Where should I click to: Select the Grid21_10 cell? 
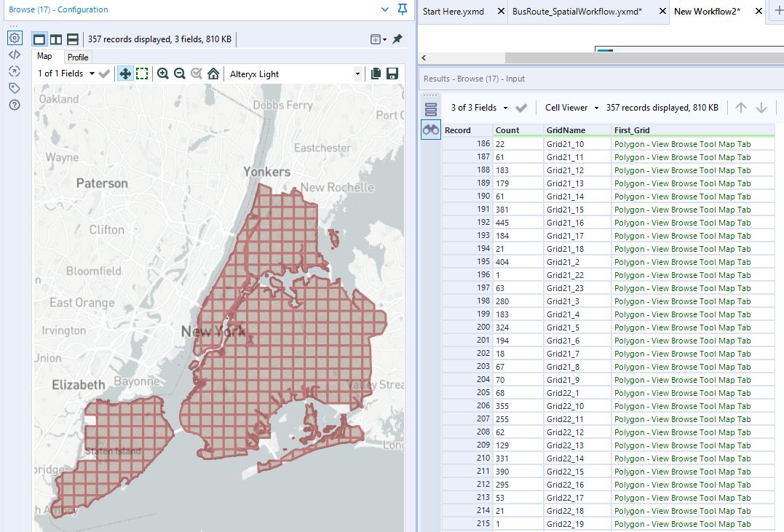pyautogui.click(x=577, y=144)
